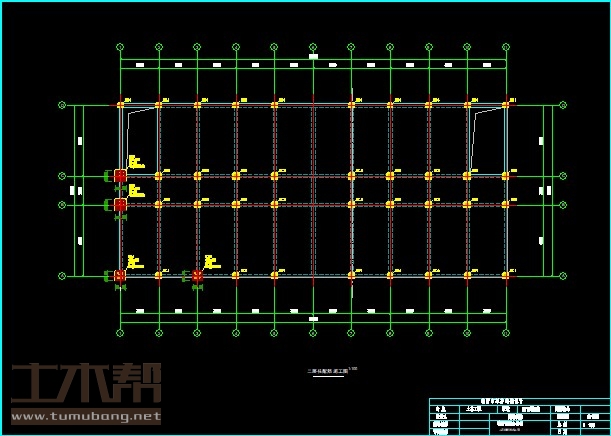Click the top-left corner yellow column marker
611x436 pixels.
coord(120,104)
